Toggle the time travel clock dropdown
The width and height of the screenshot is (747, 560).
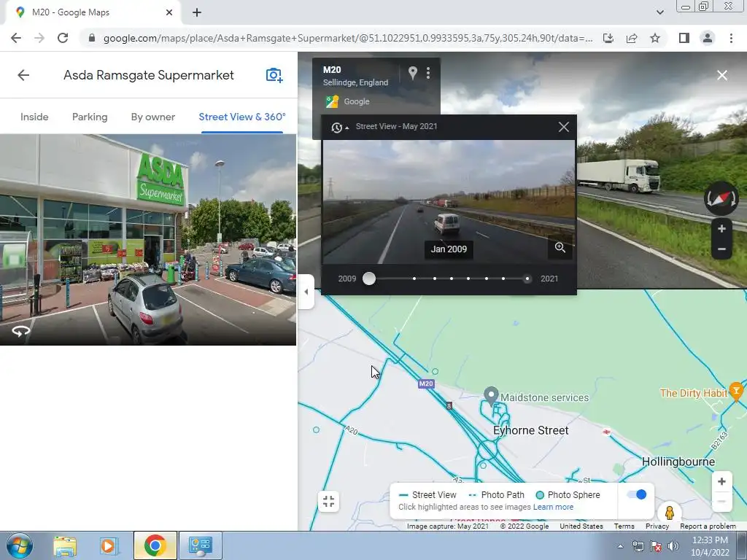tap(340, 127)
